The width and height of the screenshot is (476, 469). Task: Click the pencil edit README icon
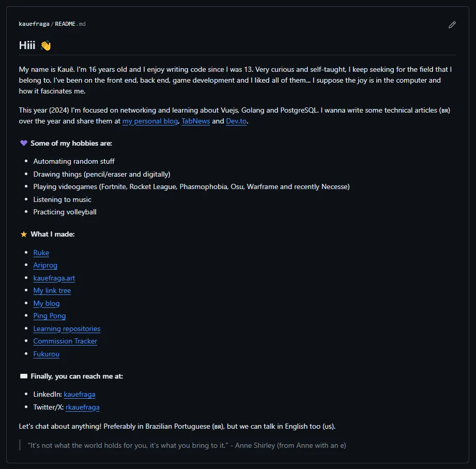click(x=452, y=25)
